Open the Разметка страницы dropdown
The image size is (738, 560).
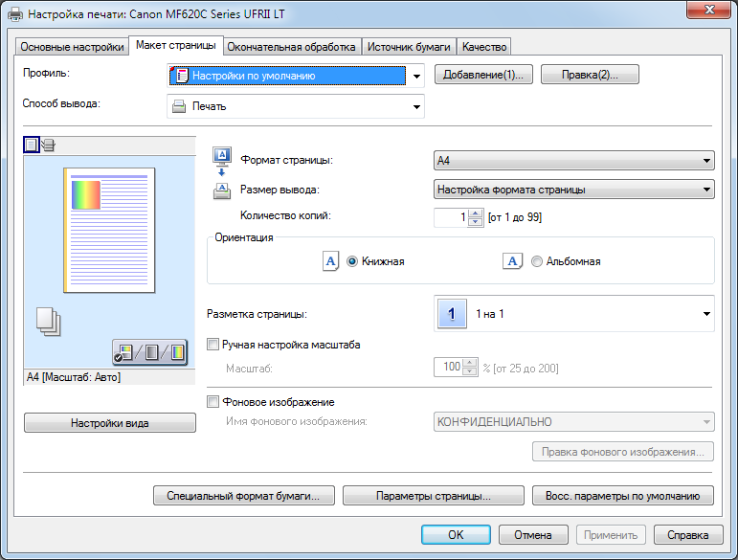click(x=573, y=313)
